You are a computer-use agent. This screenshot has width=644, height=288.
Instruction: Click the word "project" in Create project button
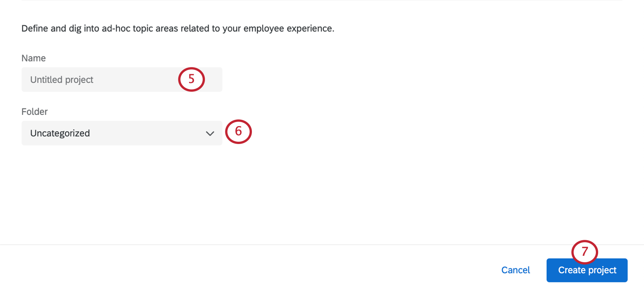pos(602,270)
